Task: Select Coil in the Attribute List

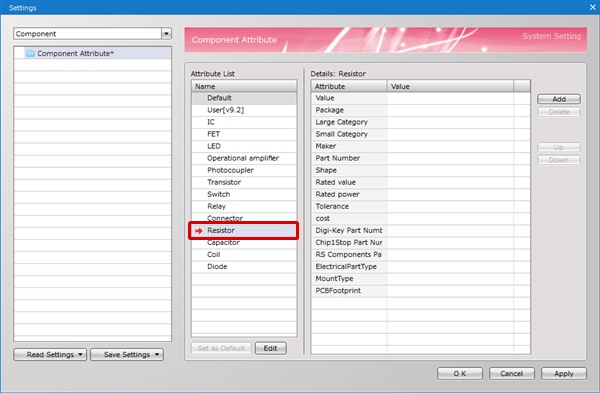Action: click(x=244, y=255)
